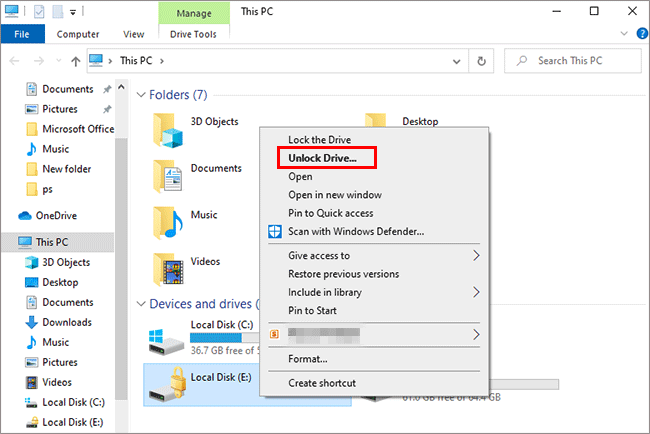650x434 pixels.
Task: Click the search magnifier icon
Action: 522,61
